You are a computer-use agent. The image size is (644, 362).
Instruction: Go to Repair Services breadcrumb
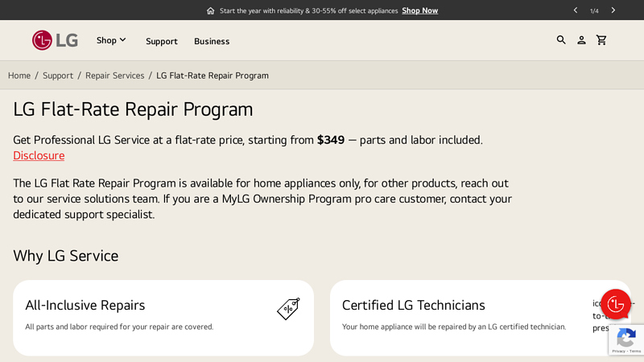(x=114, y=76)
